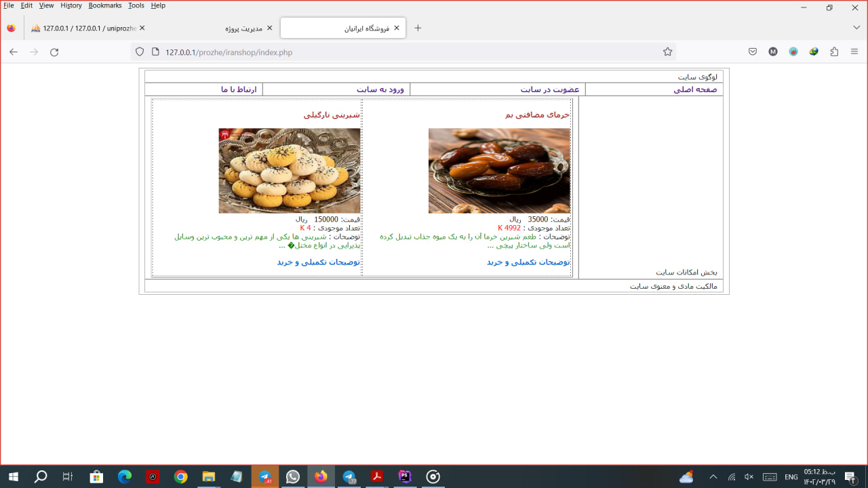Image resolution: width=868 pixels, height=488 pixels.
Task: Bookmark this page with star icon
Action: click(x=667, y=52)
